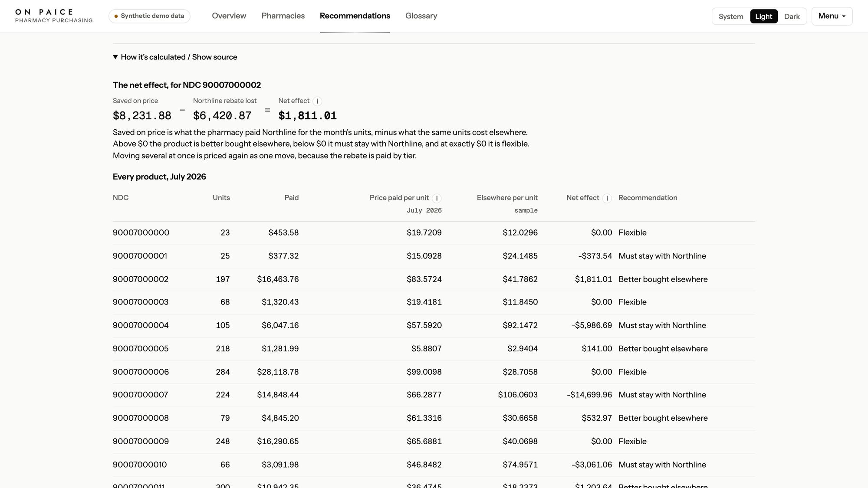Click the Elsewhere per unit header
Viewport: 868px width, 488px height.
click(x=507, y=198)
